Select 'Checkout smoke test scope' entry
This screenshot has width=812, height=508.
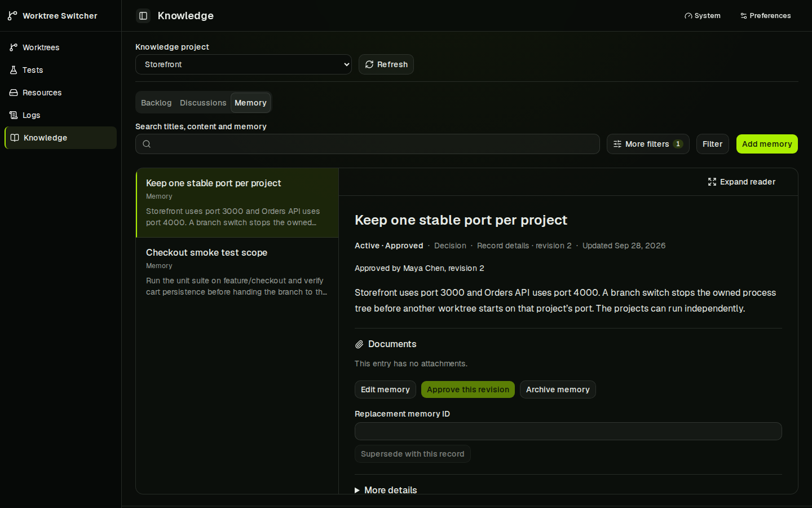coord(237,272)
